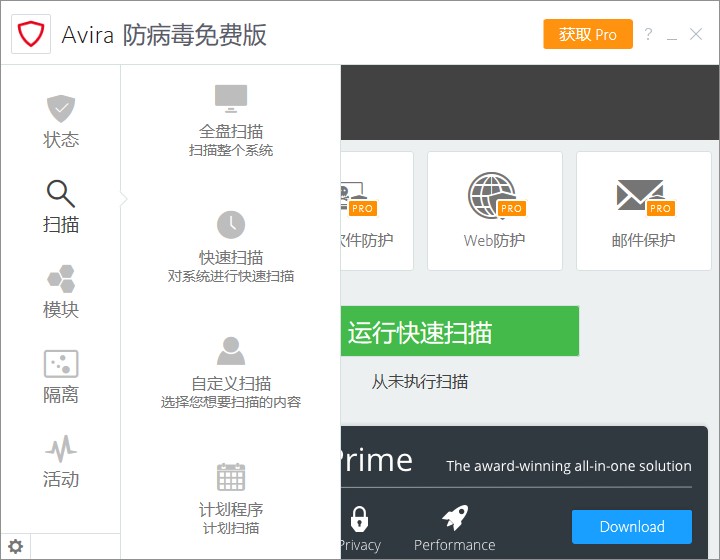Click the Web防护 globe icon

492,195
